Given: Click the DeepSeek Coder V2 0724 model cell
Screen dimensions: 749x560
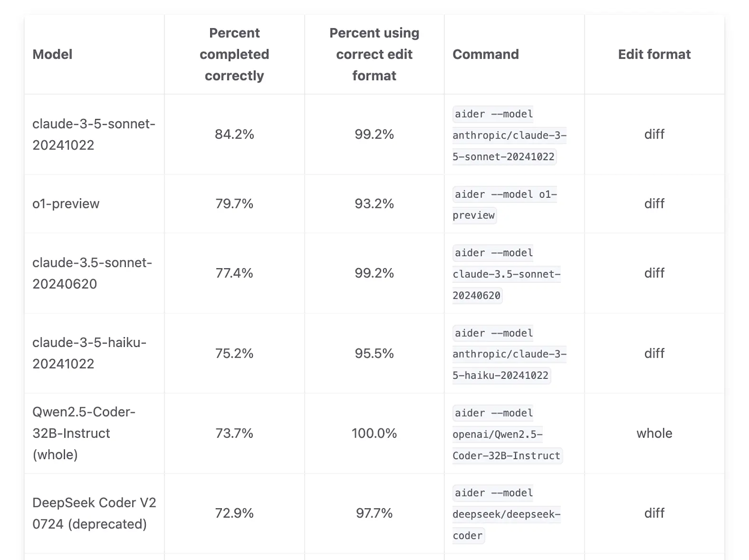Looking at the screenshot, I should click(x=94, y=513).
